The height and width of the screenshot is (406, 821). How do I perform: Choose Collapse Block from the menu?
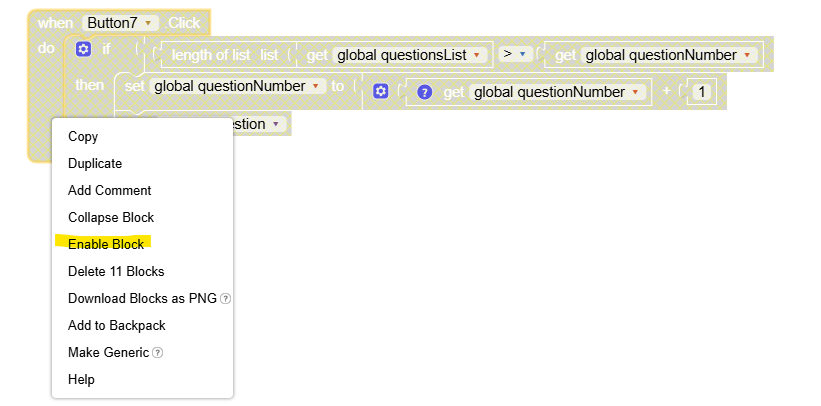[x=110, y=217]
